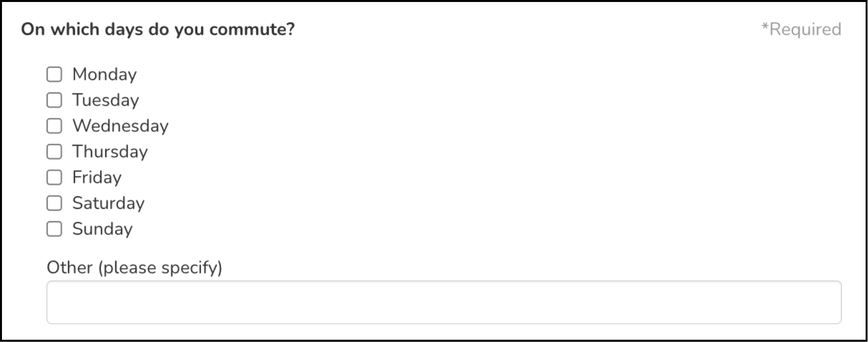Click the word "Other" above the text box

click(x=70, y=267)
